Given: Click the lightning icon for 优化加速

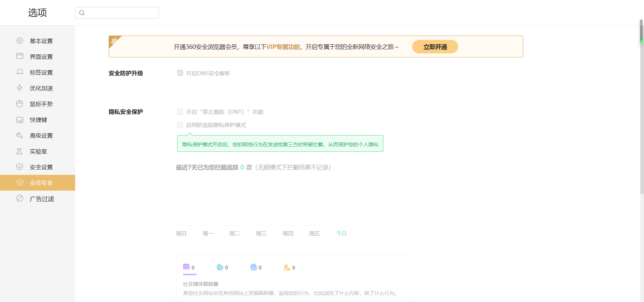Looking at the screenshot, I should (19, 88).
